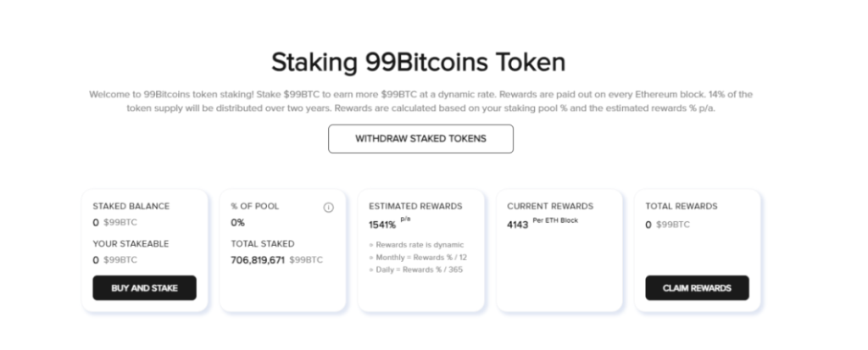Click the Daily = Rewards % / 365 line

pos(415,269)
